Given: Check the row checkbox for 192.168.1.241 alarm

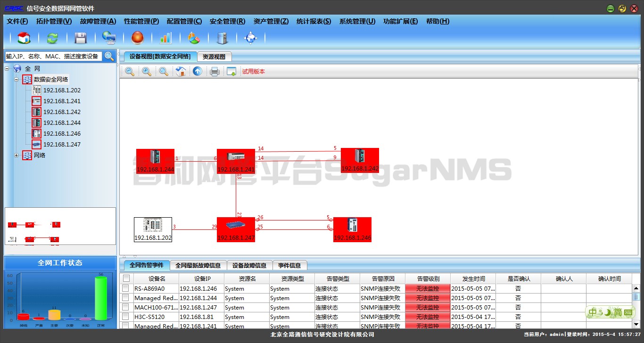Looking at the screenshot, I should (x=125, y=326).
